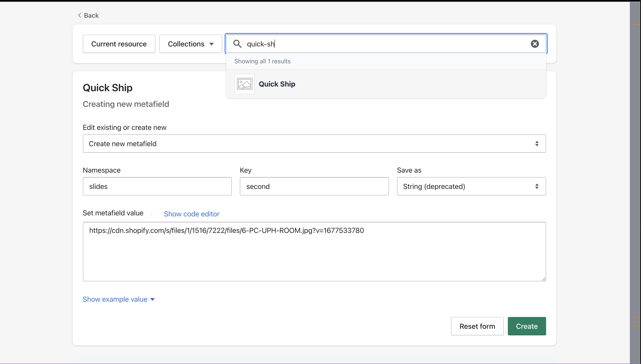Screen dimensions: 641x364
Task: Click the search magnifier icon
Action: (x=237, y=44)
